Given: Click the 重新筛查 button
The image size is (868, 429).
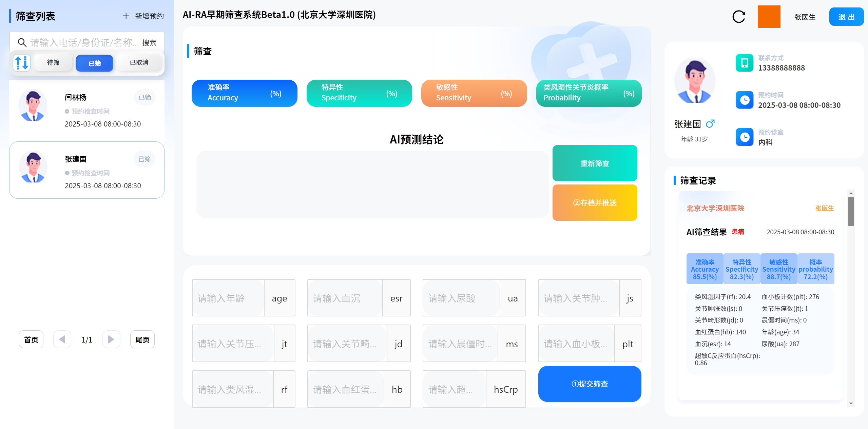Looking at the screenshot, I should (594, 163).
